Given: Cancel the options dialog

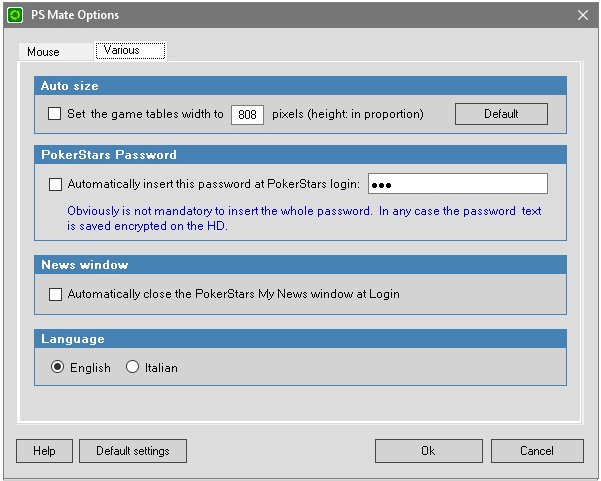Looking at the screenshot, I should [x=537, y=451].
